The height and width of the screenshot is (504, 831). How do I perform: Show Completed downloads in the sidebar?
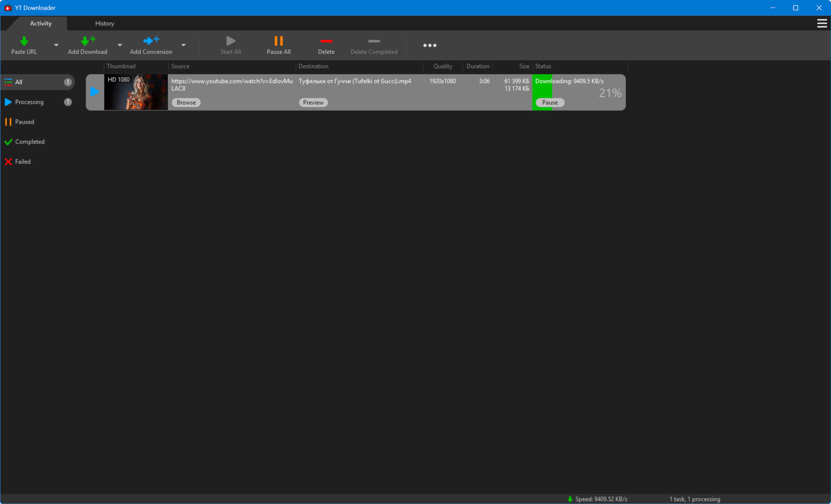coord(30,141)
